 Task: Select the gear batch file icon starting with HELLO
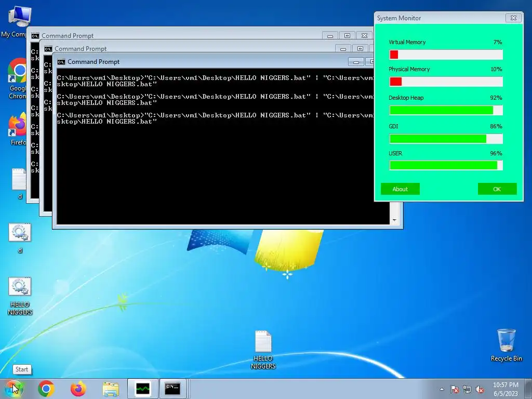pos(20,296)
